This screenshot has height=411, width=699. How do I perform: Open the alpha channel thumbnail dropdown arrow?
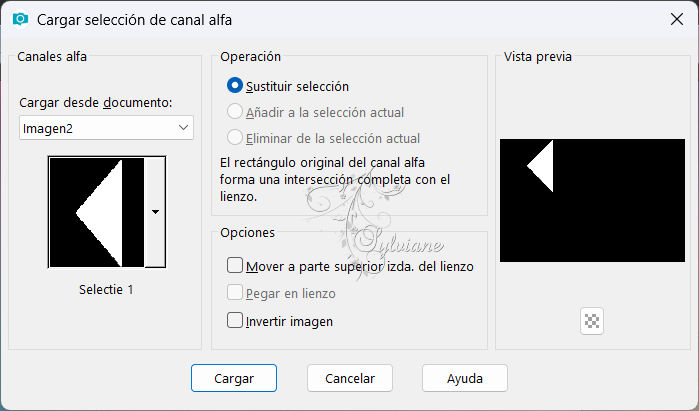pos(155,212)
